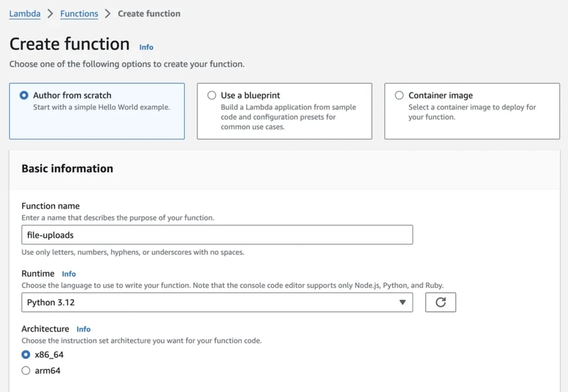Click the Basic information section header

point(67,168)
